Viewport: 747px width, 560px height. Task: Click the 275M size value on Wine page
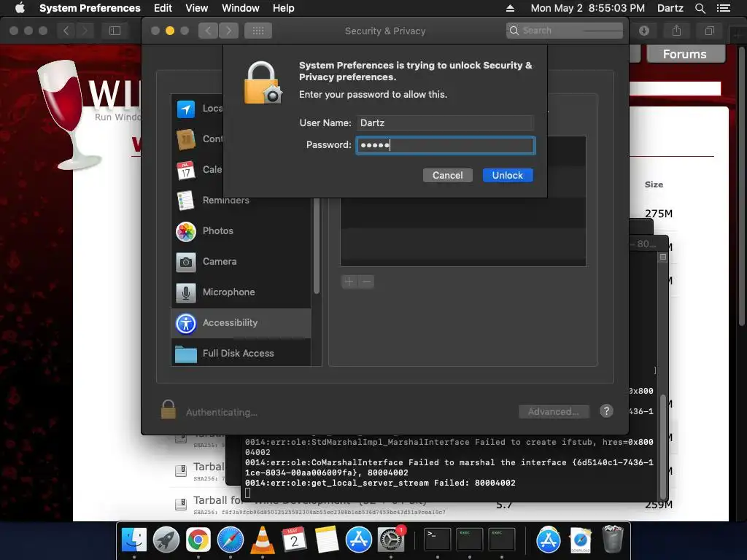click(x=659, y=214)
